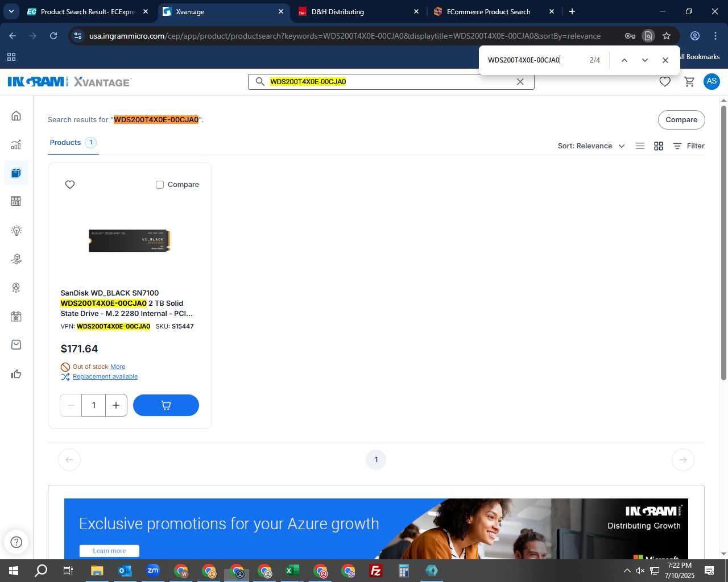Screen dimensions: 728x582
Task: Open the table grid icon in sidebar
Action: click(x=16, y=201)
